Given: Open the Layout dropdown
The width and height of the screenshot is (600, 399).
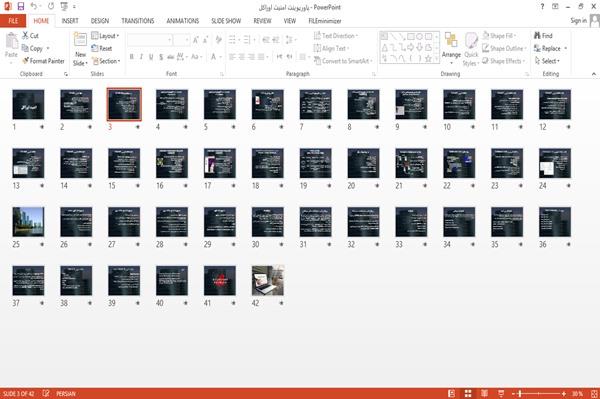Looking at the screenshot, I should (x=105, y=36).
